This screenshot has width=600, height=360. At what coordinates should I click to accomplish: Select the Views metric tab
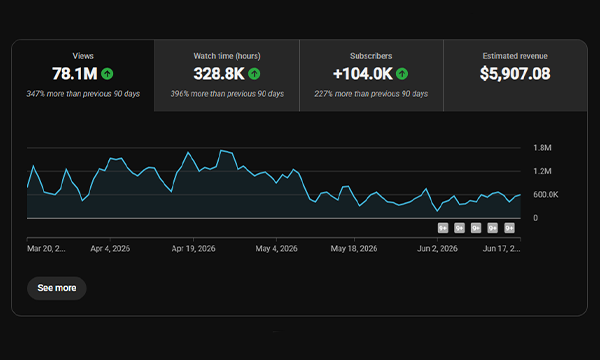click(83, 75)
